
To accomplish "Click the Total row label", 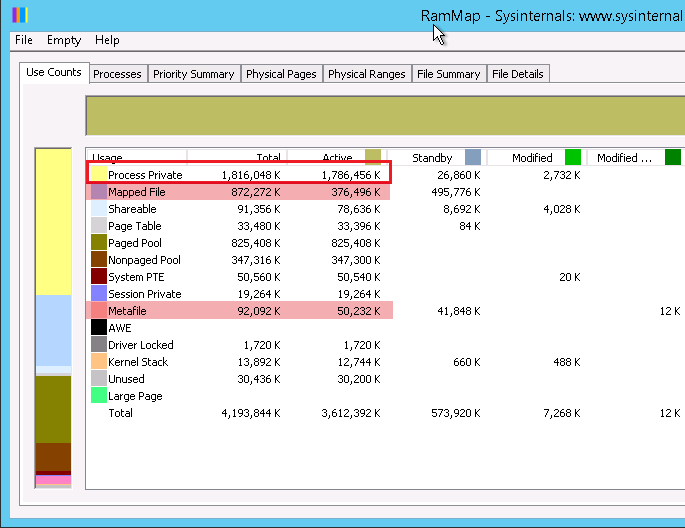I will coord(120,413).
